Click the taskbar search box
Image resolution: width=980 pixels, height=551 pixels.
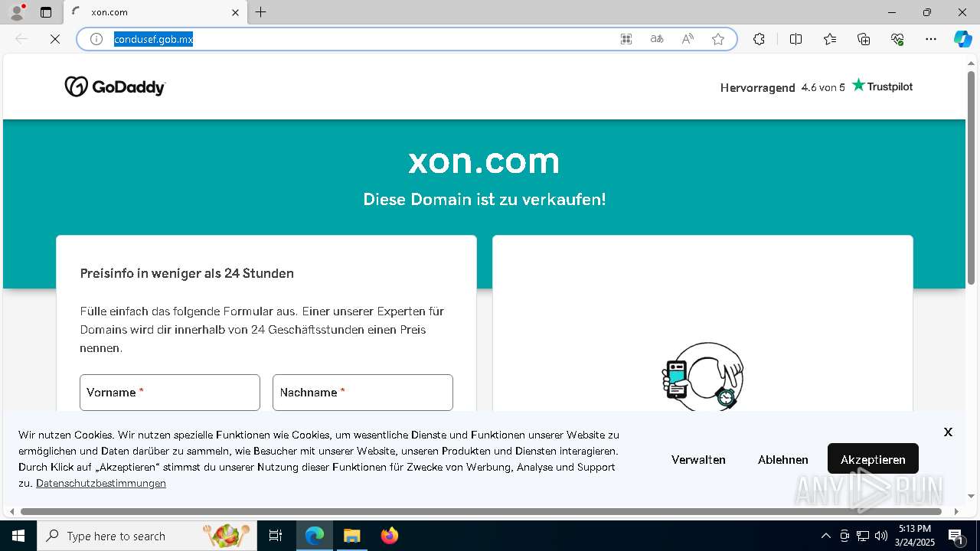147,536
